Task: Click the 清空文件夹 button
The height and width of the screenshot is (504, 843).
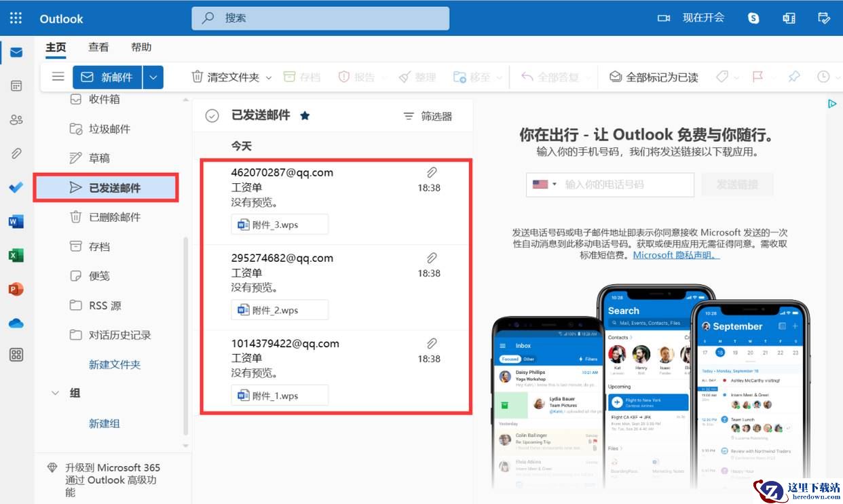Action: click(225, 77)
